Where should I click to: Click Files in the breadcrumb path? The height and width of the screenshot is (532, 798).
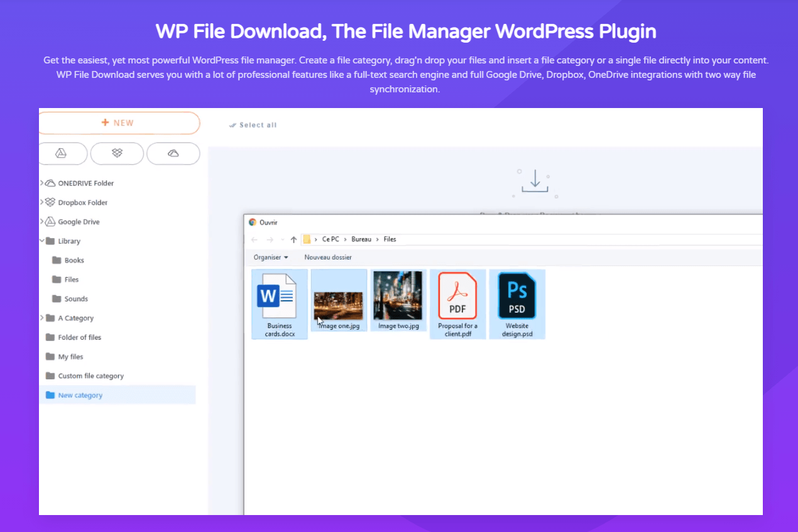(x=390, y=239)
